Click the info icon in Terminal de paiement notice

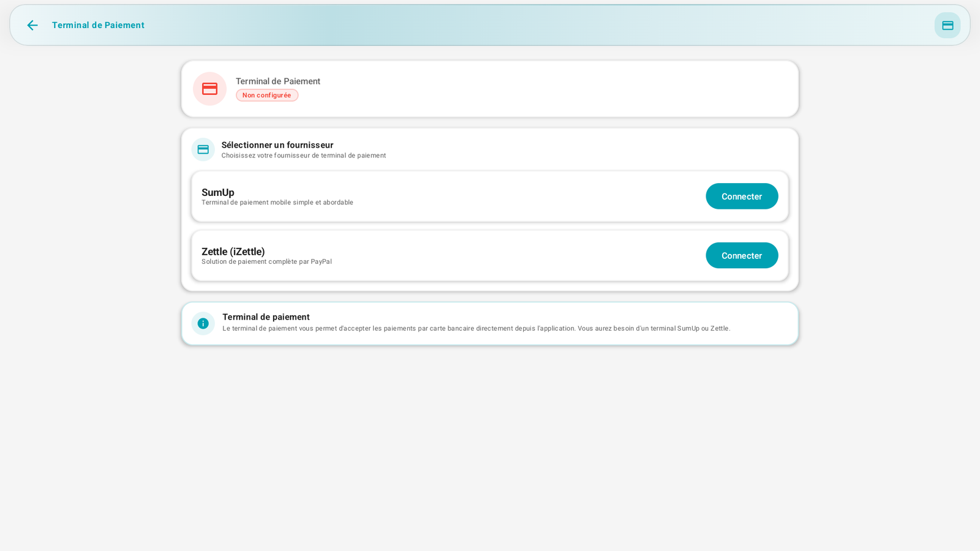coord(203,323)
